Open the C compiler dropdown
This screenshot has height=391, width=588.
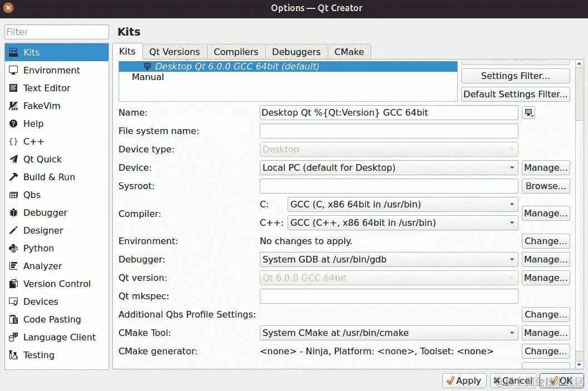(x=403, y=204)
